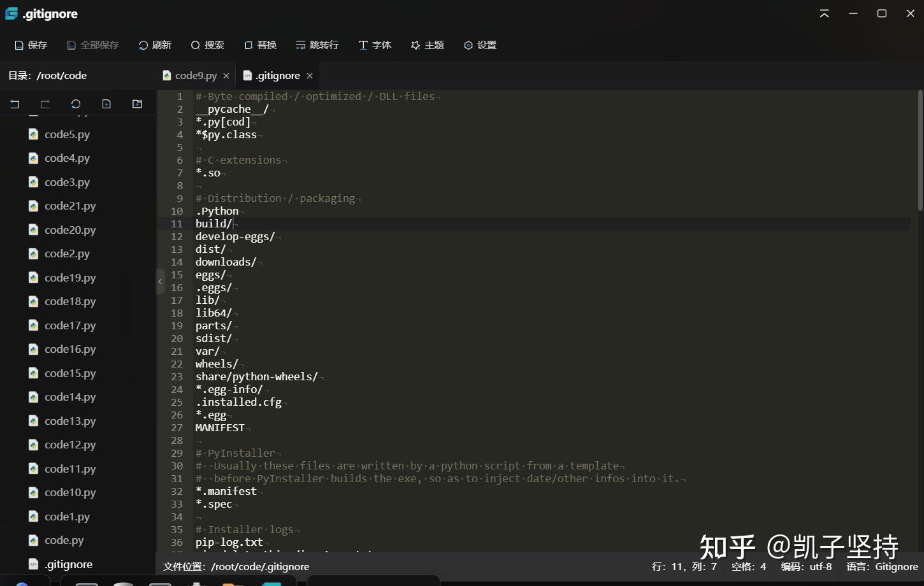Refresh the file list
924x586 pixels.
pos(76,104)
